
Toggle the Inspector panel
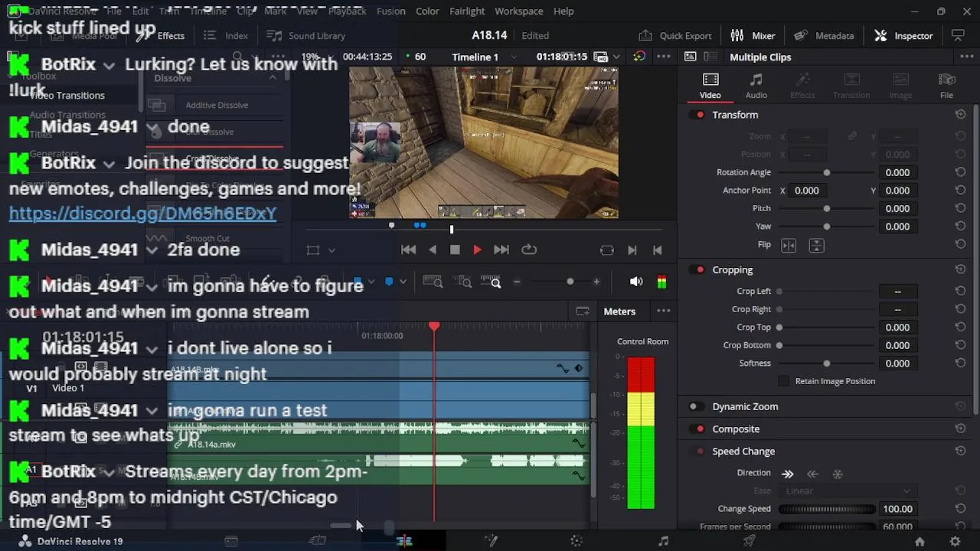coord(903,35)
